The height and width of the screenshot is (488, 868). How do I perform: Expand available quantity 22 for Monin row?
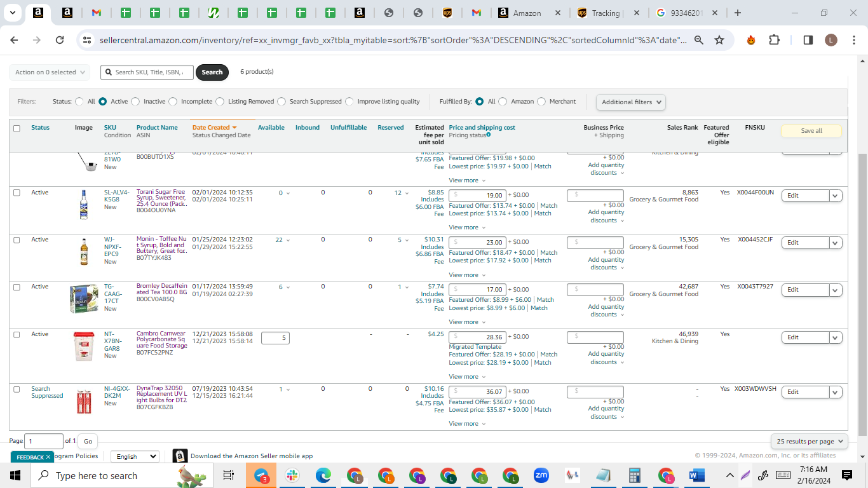tap(283, 240)
